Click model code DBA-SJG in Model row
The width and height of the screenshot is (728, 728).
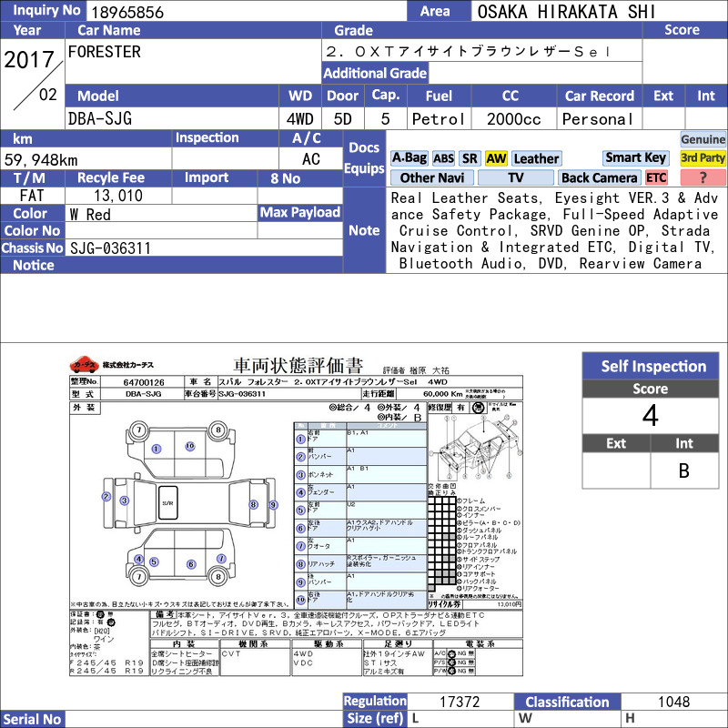click(x=100, y=118)
